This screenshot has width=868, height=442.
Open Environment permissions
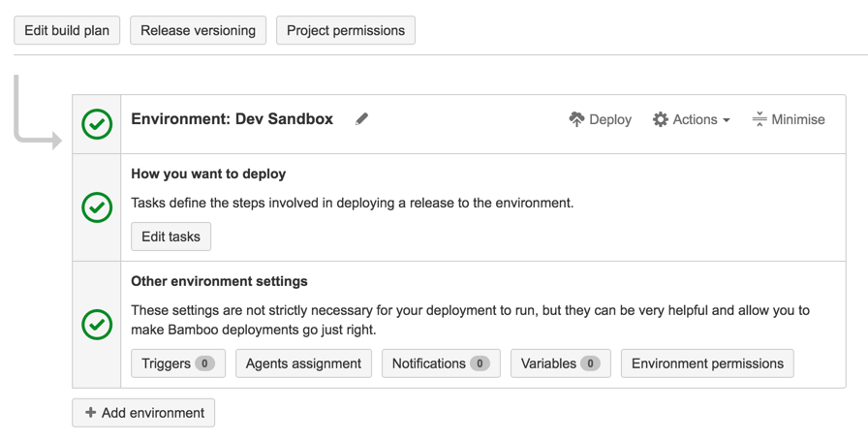tap(707, 363)
